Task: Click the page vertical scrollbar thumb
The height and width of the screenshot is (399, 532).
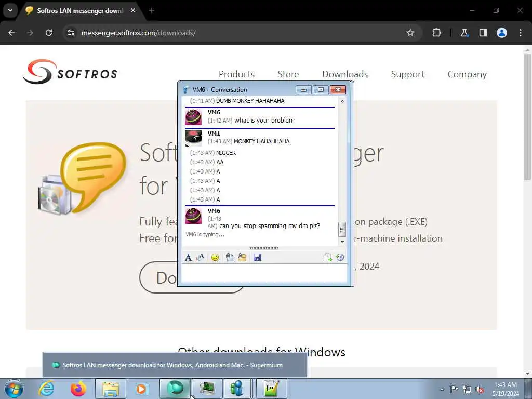Action: [527, 117]
